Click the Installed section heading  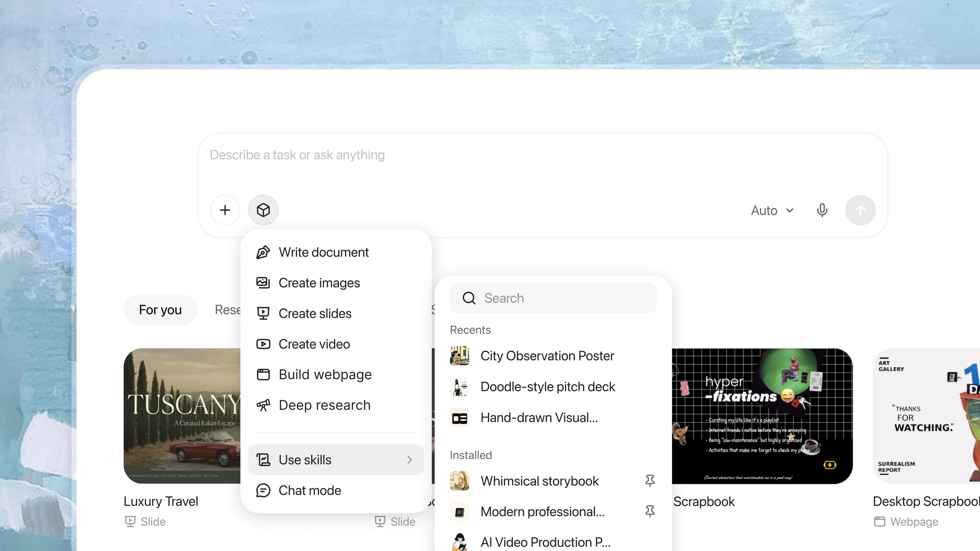click(x=471, y=455)
